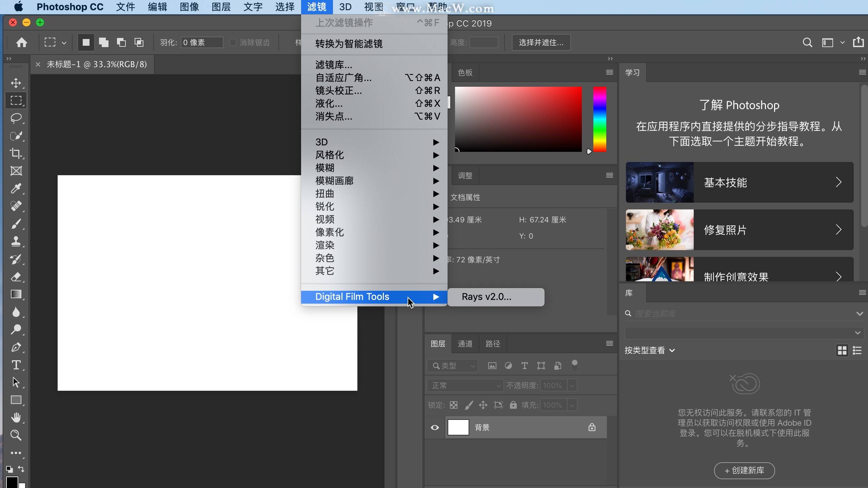868x488 pixels.
Task: Click the 选择并遮住... button
Action: [x=541, y=42]
